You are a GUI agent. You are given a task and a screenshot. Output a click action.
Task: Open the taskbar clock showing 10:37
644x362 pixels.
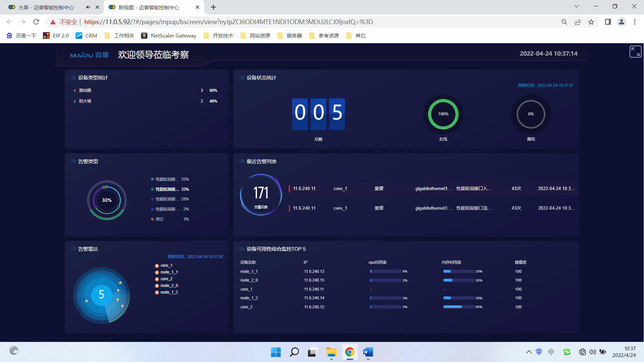point(624,352)
